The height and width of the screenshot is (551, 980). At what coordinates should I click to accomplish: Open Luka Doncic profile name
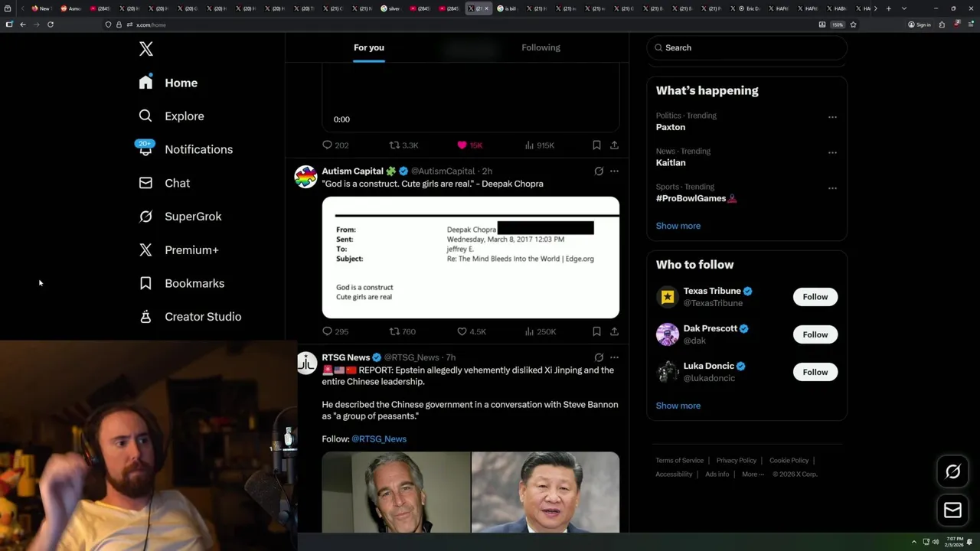pyautogui.click(x=709, y=366)
